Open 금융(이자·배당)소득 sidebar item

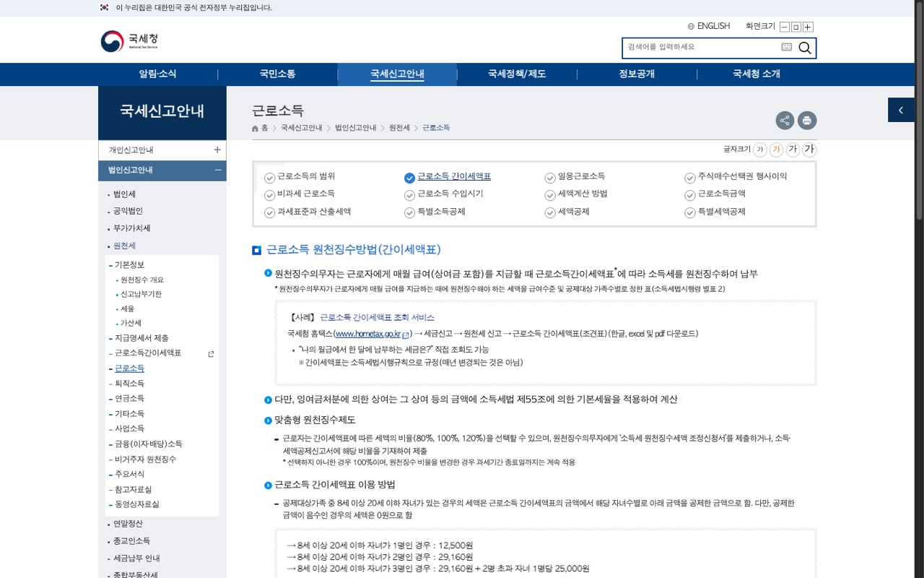pyautogui.click(x=148, y=444)
